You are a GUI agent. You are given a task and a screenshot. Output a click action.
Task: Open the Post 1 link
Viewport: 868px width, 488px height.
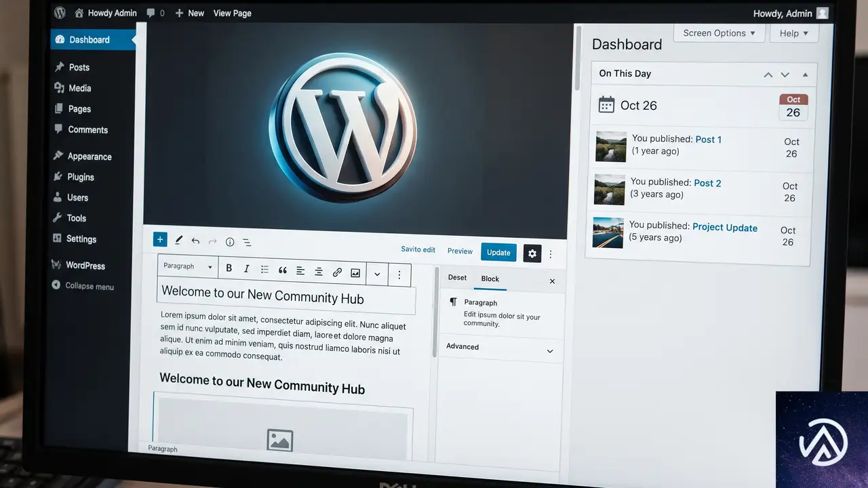point(709,140)
